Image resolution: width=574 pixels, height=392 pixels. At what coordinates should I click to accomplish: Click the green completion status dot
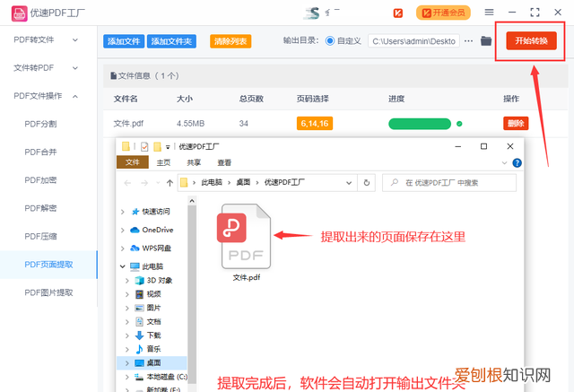point(459,124)
